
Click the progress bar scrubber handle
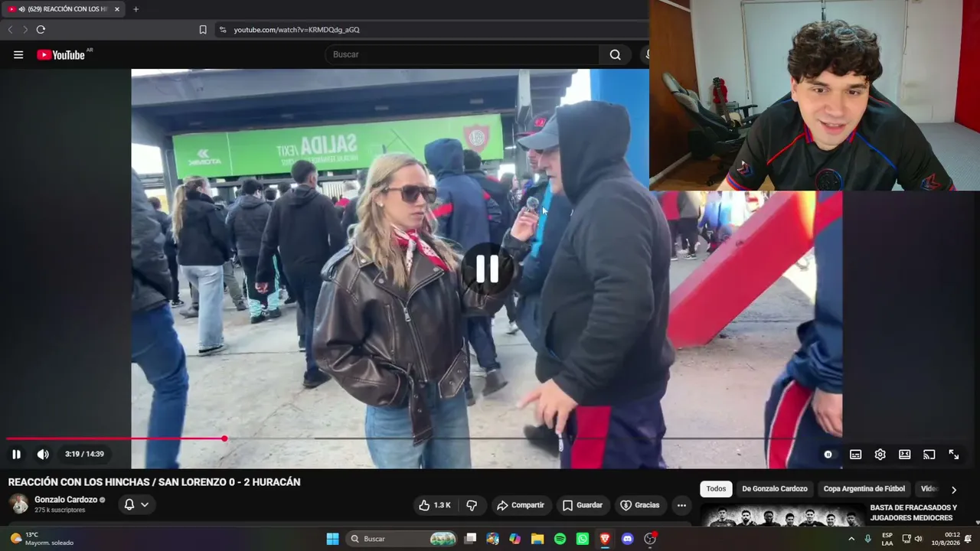224,439
